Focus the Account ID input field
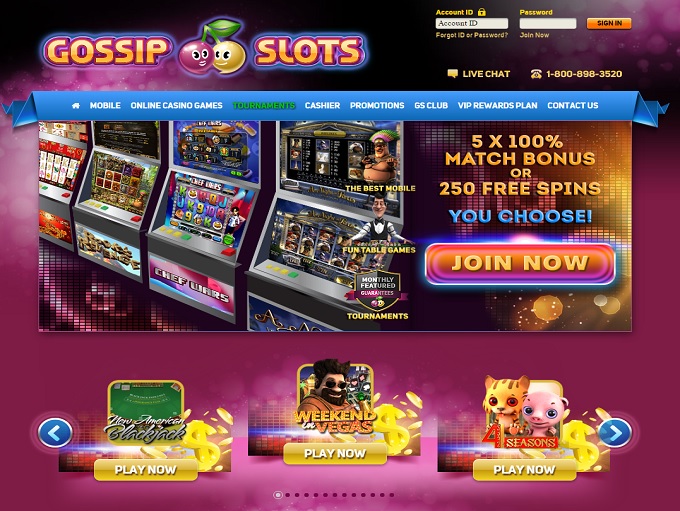 [472, 23]
